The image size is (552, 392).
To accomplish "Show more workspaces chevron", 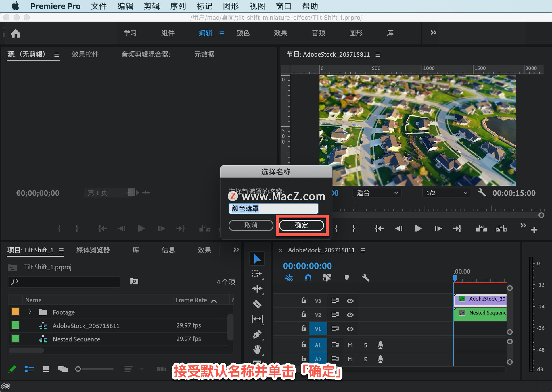I will tap(433, 33).
